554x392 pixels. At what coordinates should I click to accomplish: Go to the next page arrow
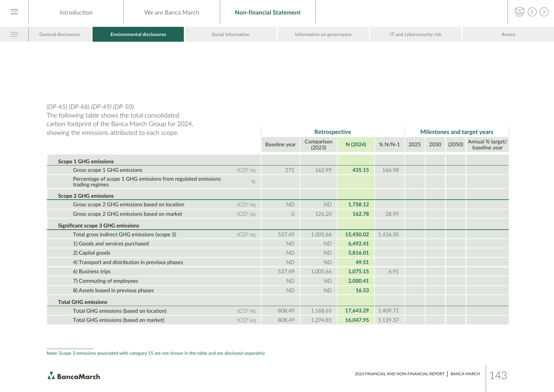point(544,12)
